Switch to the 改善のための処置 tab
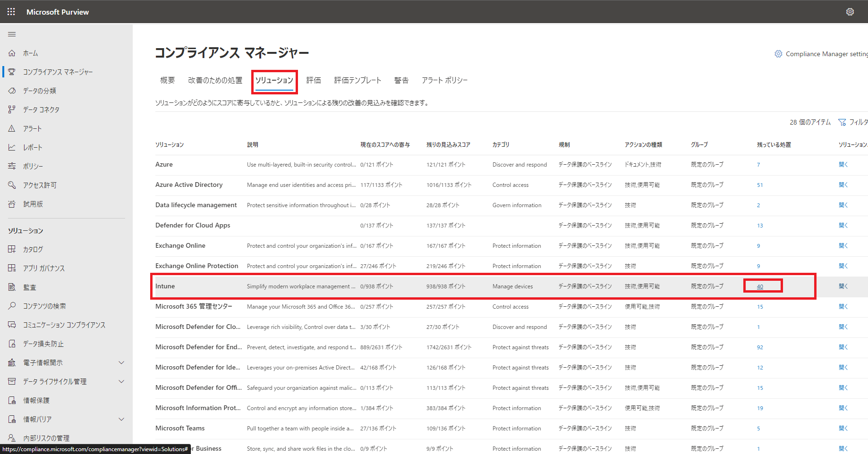The width and height of the screenshot is (868, 454). coord(215,80)
